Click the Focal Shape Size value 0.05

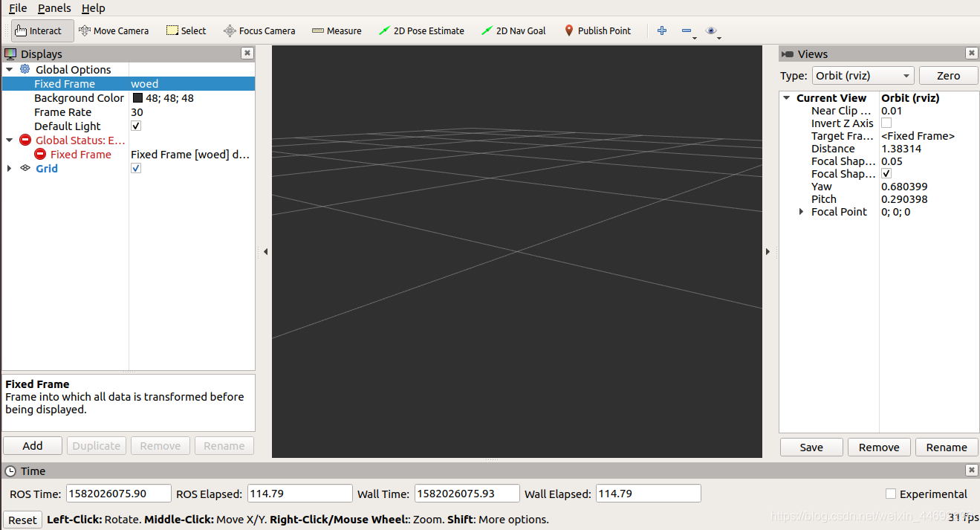892,161
